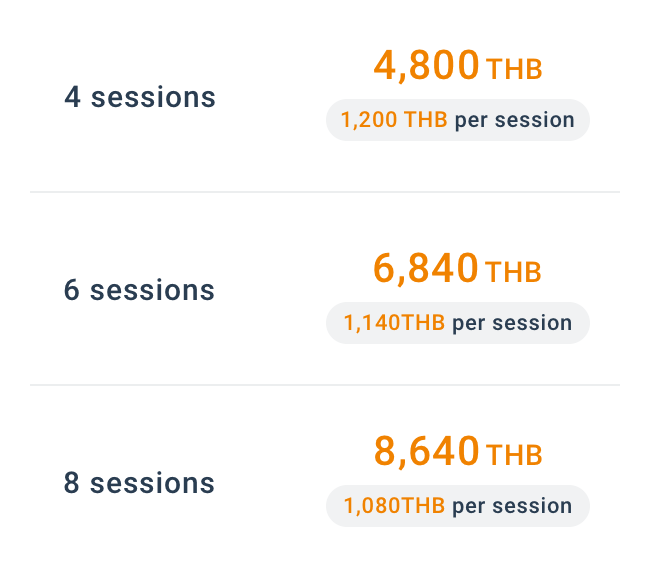650x577 pixels.
Task: Click the 1,140THB per session pill
Action: pyautogui.click(x=458, y=323)
